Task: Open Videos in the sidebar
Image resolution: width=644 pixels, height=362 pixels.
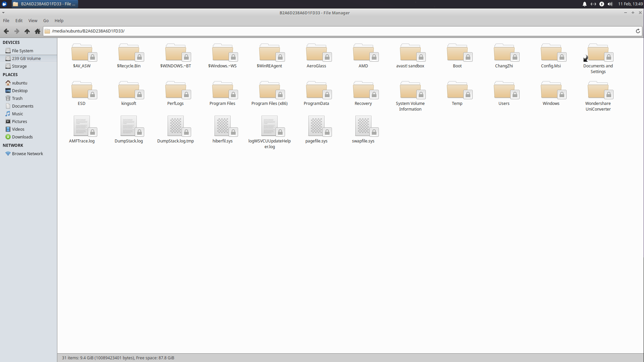Action: pos(28,129)
